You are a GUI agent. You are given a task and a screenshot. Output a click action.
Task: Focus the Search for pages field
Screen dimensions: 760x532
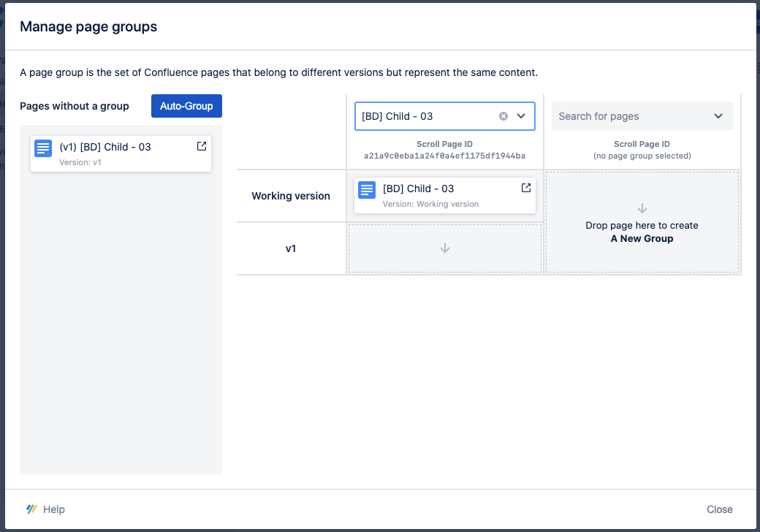(x=628, y=116)
